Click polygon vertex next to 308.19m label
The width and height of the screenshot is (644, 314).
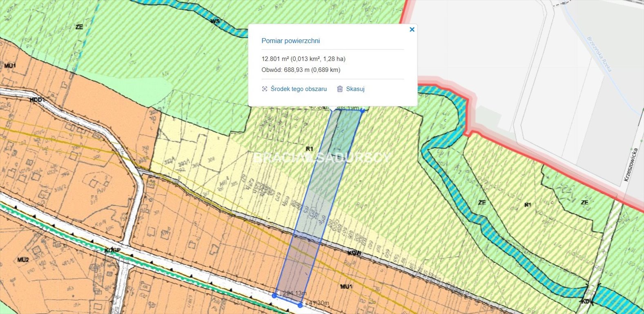362,110
